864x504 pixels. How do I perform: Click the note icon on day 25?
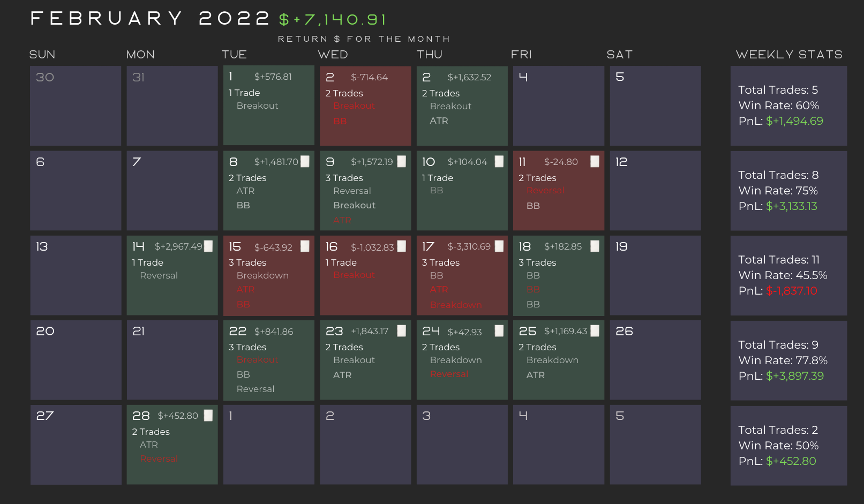tap(595, 331)
